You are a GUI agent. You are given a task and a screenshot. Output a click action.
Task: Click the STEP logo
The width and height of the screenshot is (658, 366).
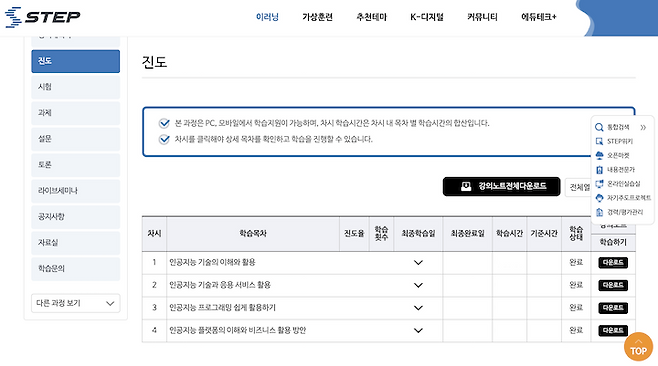click(42, 17)
